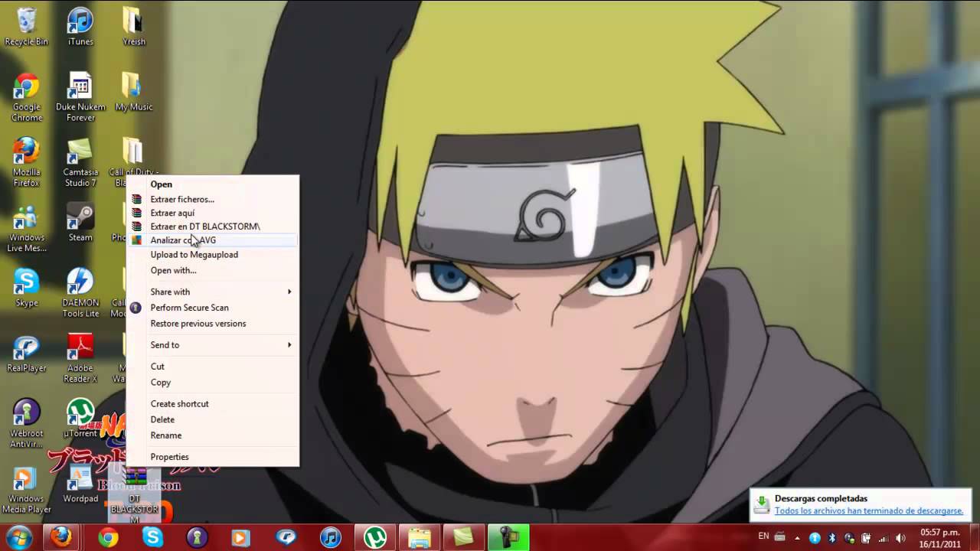Choose Create shortcut menu entry
The width and height of the screenshot is (980, 551).
click(213, 404)
